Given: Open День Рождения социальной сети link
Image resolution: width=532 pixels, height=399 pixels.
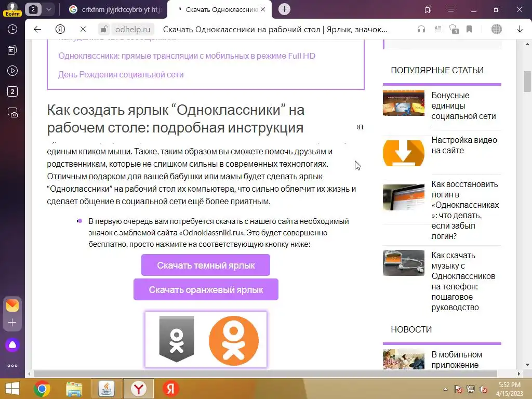Looking at the screenshot, I should tap(121, 75).
